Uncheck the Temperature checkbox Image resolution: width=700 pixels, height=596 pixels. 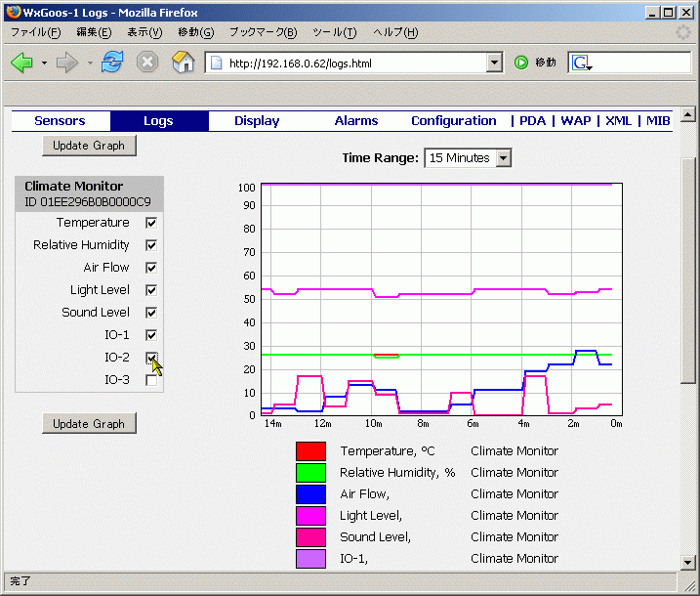(151, 223)
